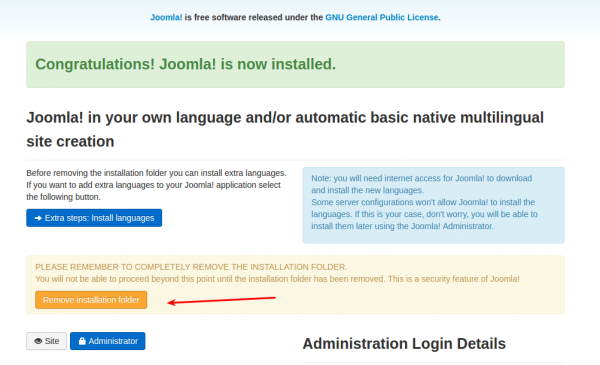
Task: Open the GNU General Public License link
Action: pos(382,17)
